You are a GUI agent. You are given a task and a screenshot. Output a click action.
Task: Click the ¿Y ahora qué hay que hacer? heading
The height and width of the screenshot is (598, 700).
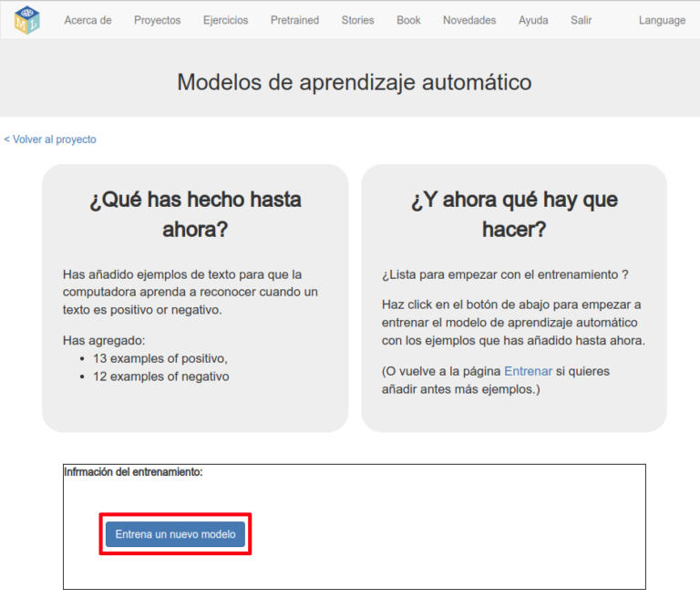514,214
